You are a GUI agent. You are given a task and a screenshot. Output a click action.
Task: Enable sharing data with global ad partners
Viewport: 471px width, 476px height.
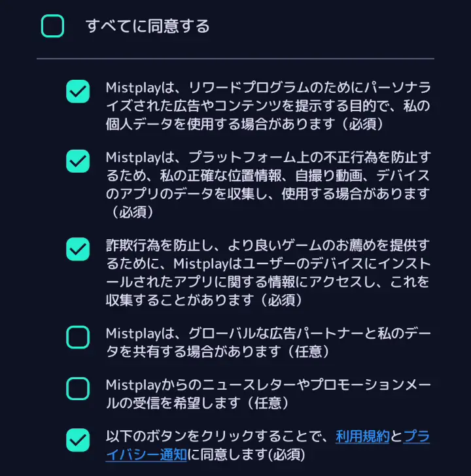click(78, 337)
